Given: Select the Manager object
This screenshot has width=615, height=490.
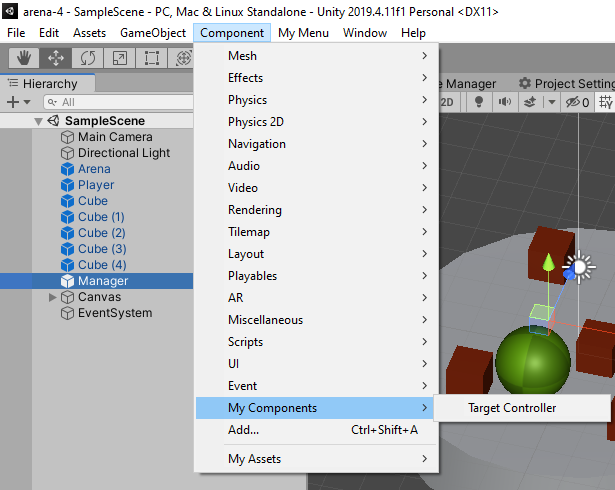Looking at the screenshot, I should point(96,281).
